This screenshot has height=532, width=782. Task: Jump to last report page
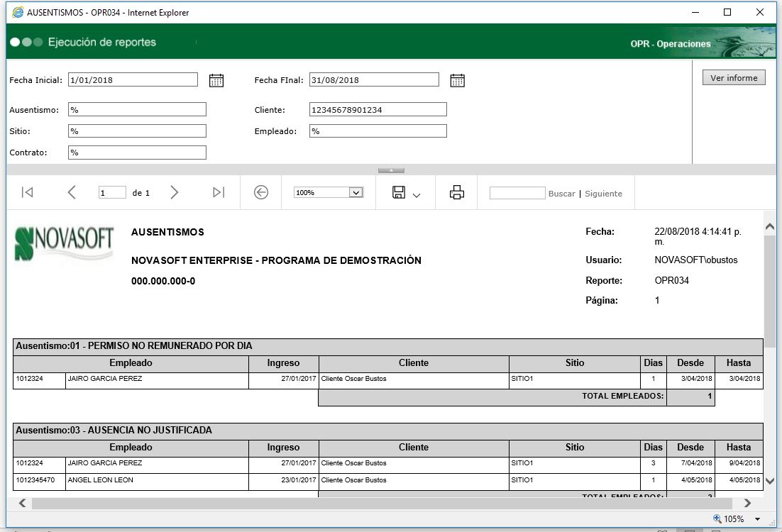[219, 192]
